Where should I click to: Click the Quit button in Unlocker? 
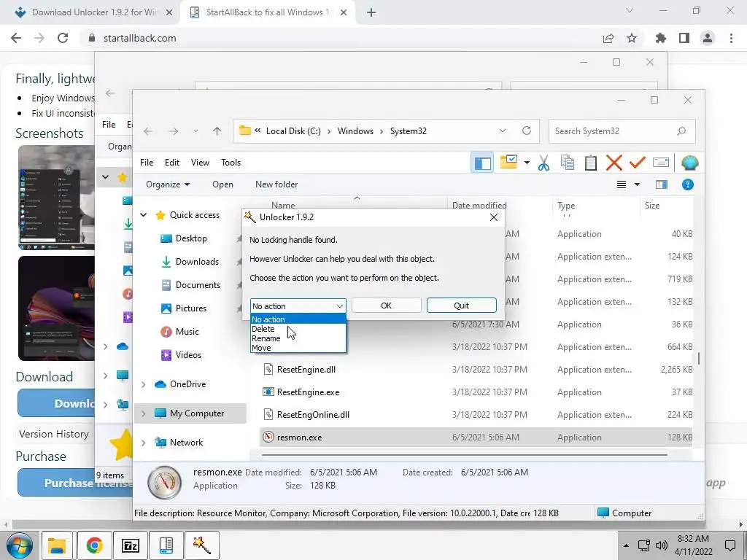tap(461, 306)
